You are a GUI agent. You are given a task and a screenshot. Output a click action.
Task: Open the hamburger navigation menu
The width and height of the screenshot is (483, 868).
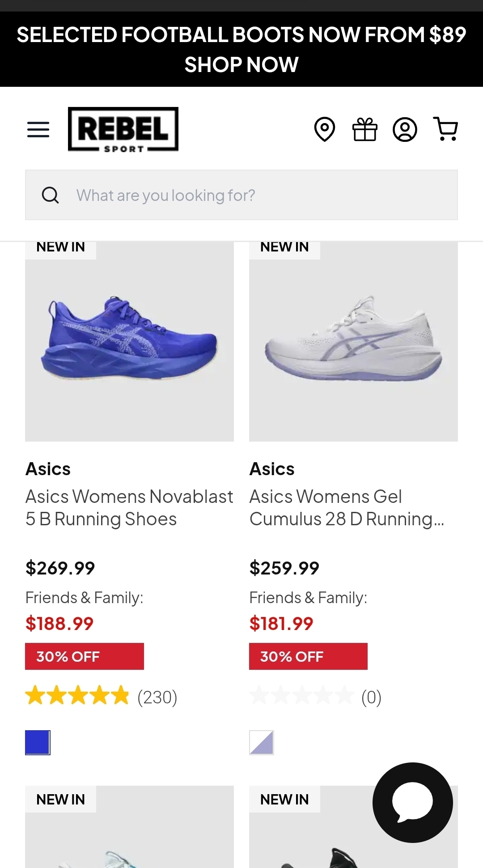coord(38,129)
